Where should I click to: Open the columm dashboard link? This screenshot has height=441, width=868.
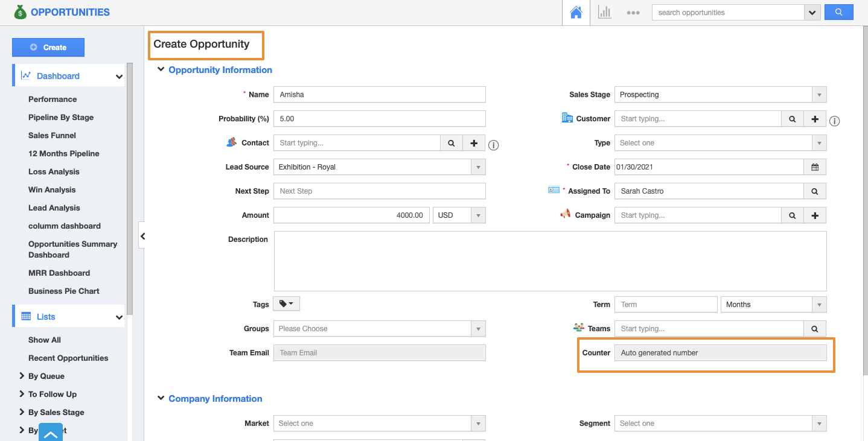tap(65, 226)
